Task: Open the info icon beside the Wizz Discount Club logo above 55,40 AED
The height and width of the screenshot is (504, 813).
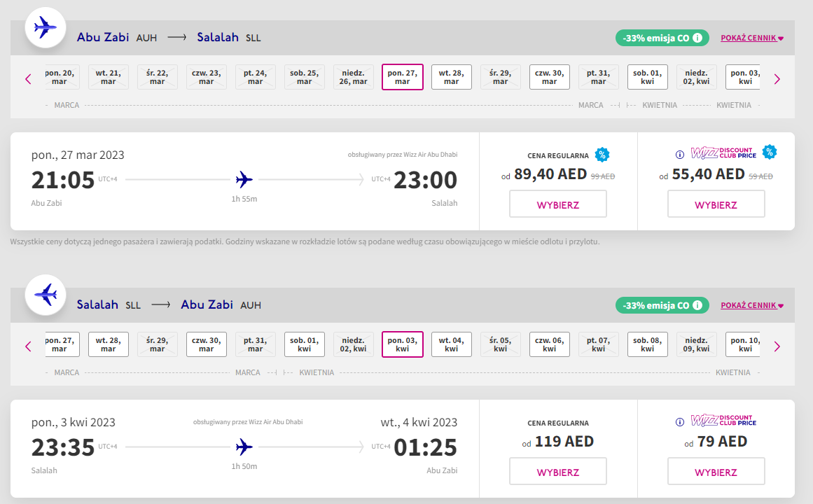Action: click(x=680, y=155)
